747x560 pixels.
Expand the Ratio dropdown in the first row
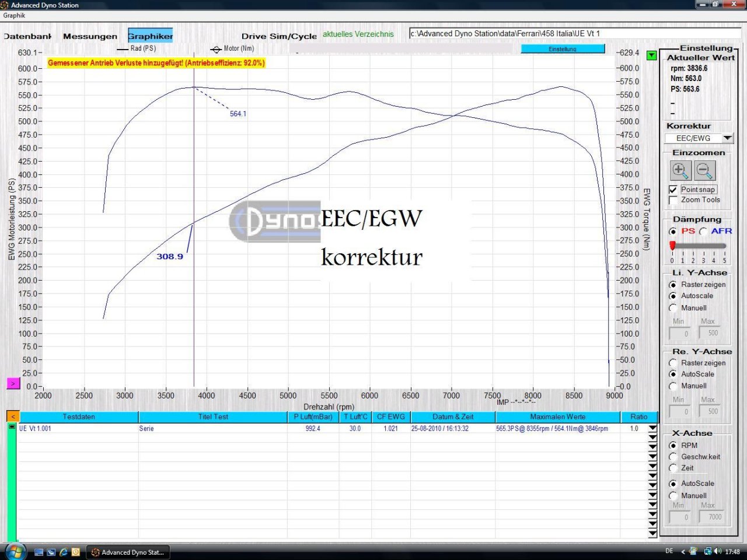pyautogui.click(x=652, y=429)
